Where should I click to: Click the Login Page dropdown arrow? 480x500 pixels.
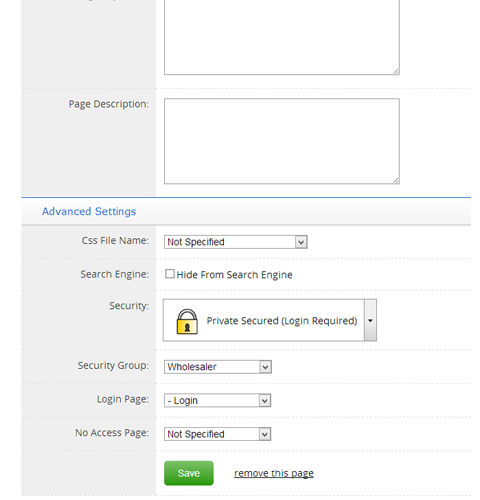[x=265, y=400]
